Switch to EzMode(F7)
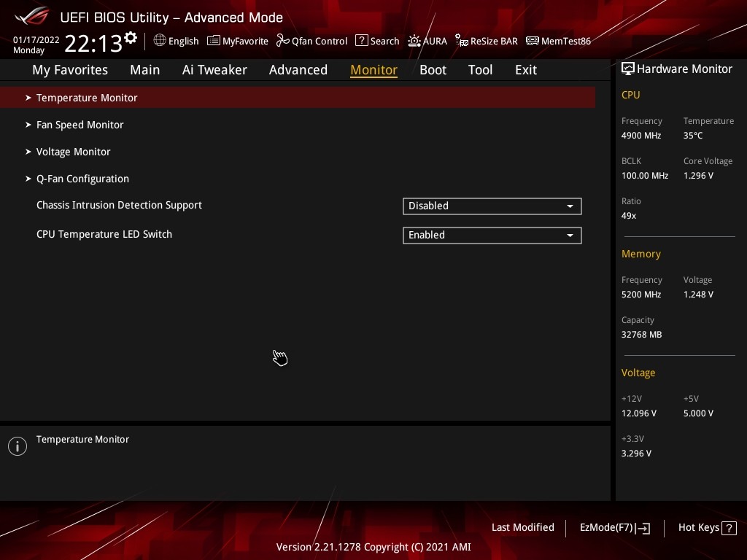This screenshot has height=560, width=747. click(614, 527)
